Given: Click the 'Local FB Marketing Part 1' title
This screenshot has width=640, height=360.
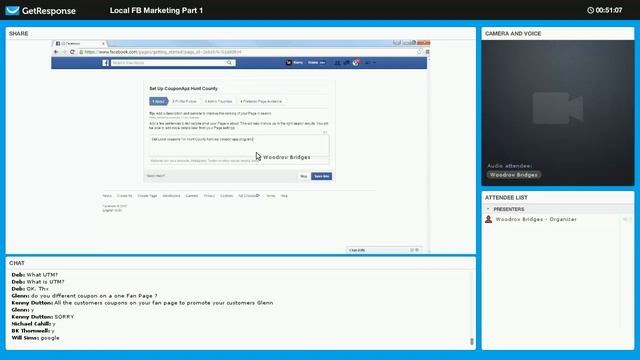Looking at the screenshot, I should pos(156,10).
